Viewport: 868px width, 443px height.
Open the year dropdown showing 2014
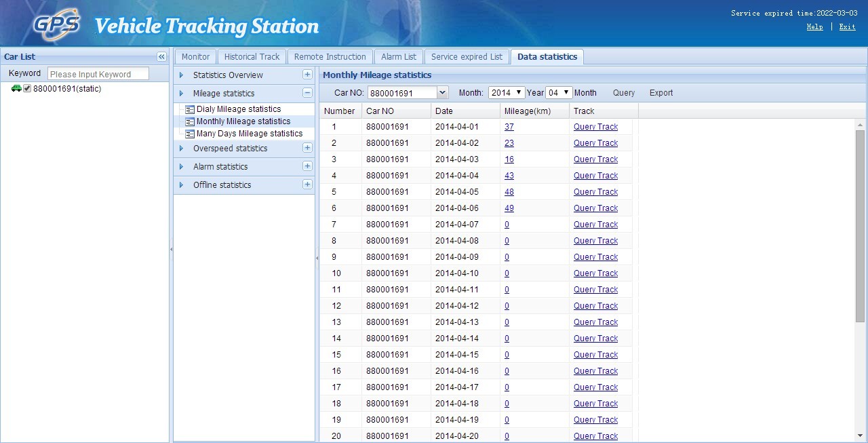(x=507, y=93)
